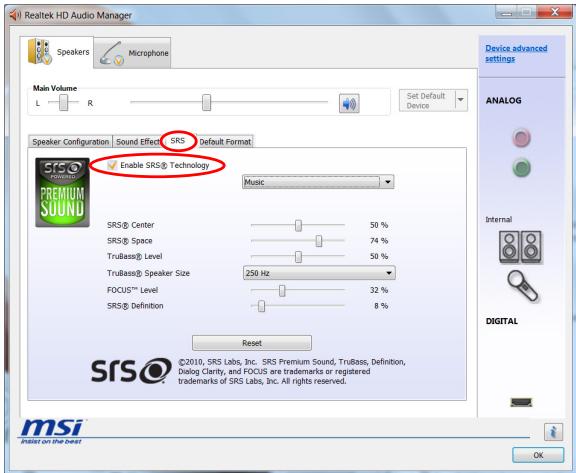Click the SRS Center slider handle
576x473 pixels.
[x=298, y=225]
